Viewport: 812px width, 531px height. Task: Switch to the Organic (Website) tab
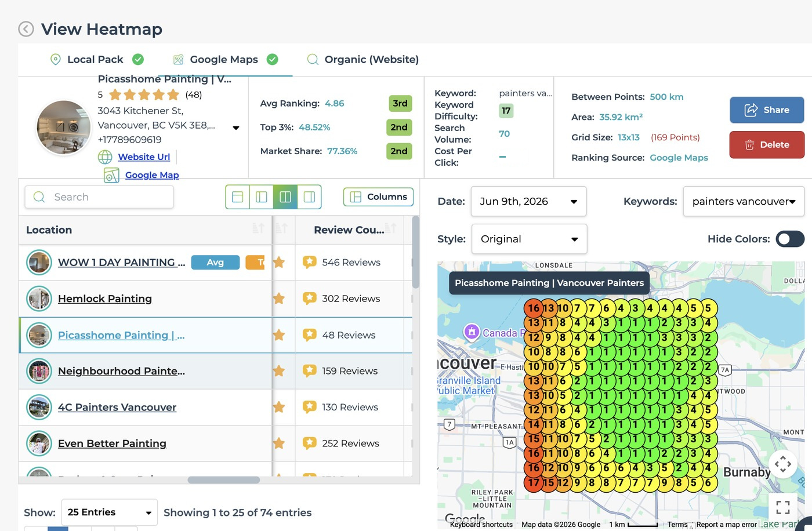(x=362, y=59)
